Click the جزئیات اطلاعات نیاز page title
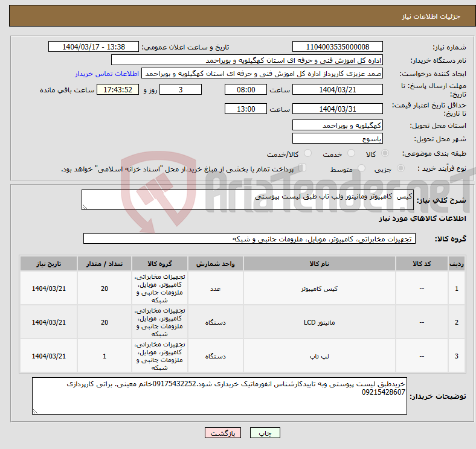Viewport: 476px width, 449px height. (x=431, y=16)
